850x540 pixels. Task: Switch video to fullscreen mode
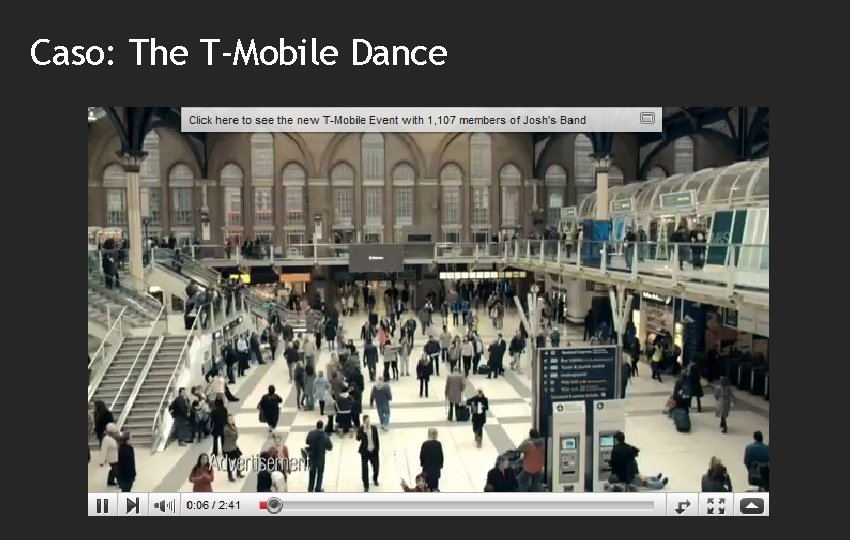(x=716, y=506)
